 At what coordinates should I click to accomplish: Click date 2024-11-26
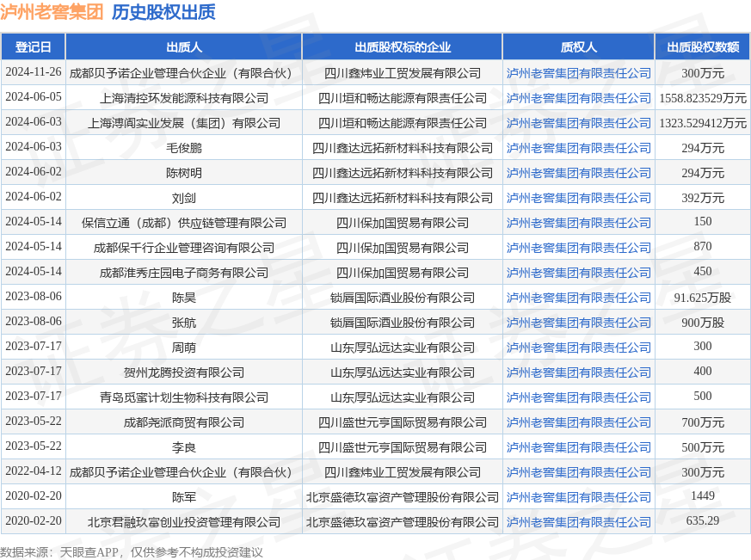coord(34,72)
